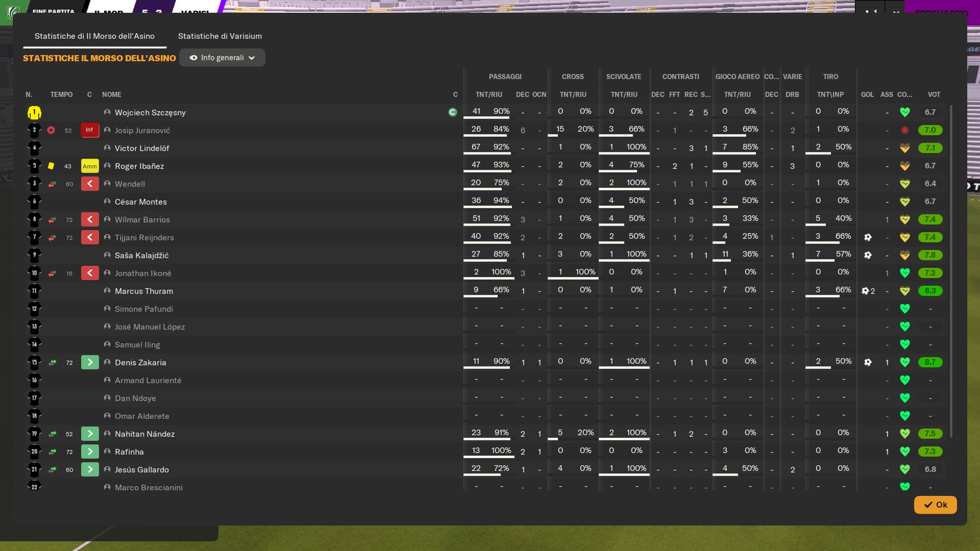This screenshot has width=980, height=551.
Task: Click Nahitan Nández's green sub-on arrow badge
Action: pyautogui.click(x=90, y=434)
